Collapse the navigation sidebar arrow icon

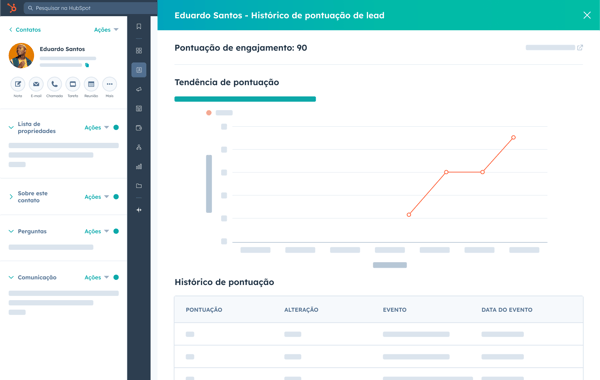point(139,210)
